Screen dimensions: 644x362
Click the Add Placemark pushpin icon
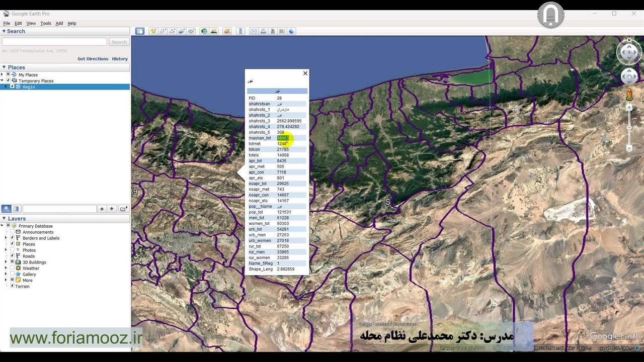pyautogui.click(x=153, y=31)
